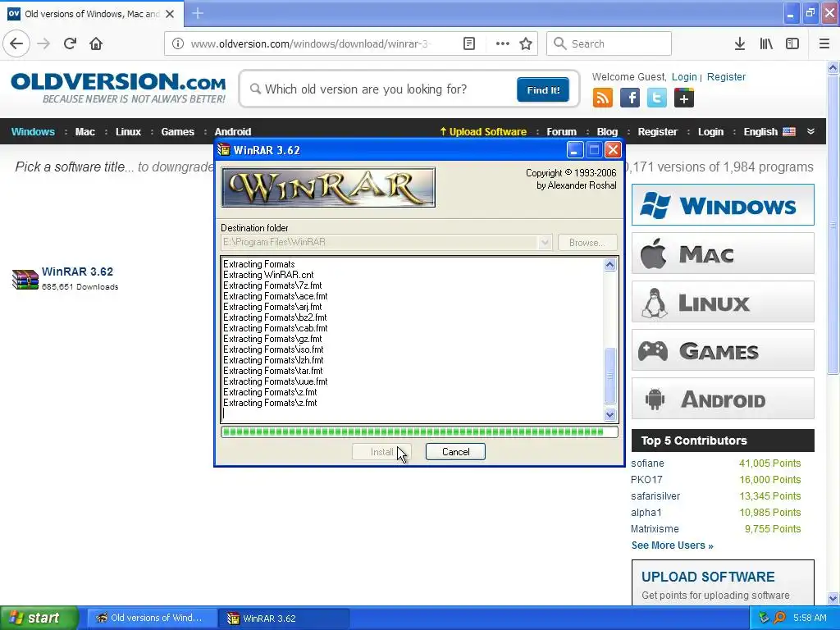The height and width of the screenshot is (630, 840).
Task: Click See More Users link
Action: tap(673, 546)
